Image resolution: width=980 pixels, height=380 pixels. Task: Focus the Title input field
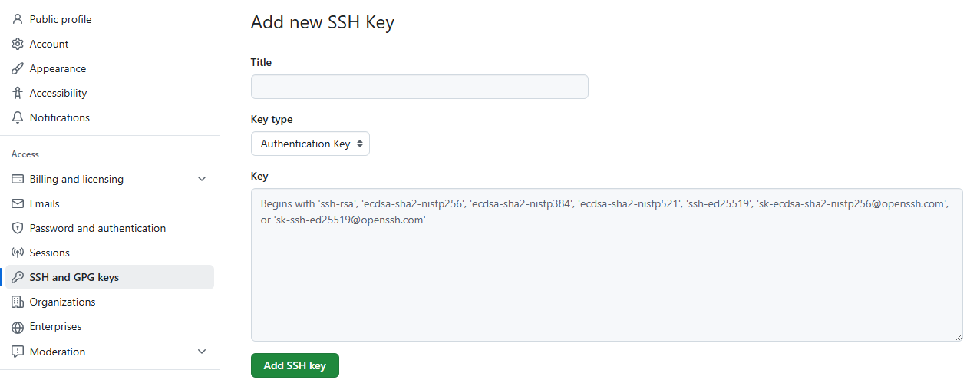419,87
